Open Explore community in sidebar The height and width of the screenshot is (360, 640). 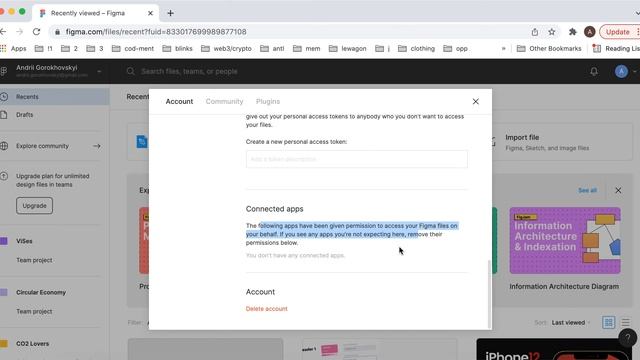[x=42, y=146]
